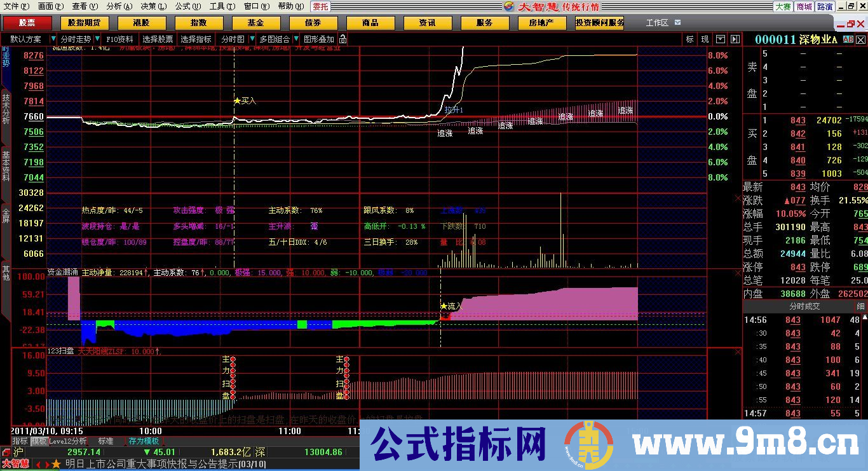Click the 存为模板 button
Screen dimensions: 868x471
(144, 441)
